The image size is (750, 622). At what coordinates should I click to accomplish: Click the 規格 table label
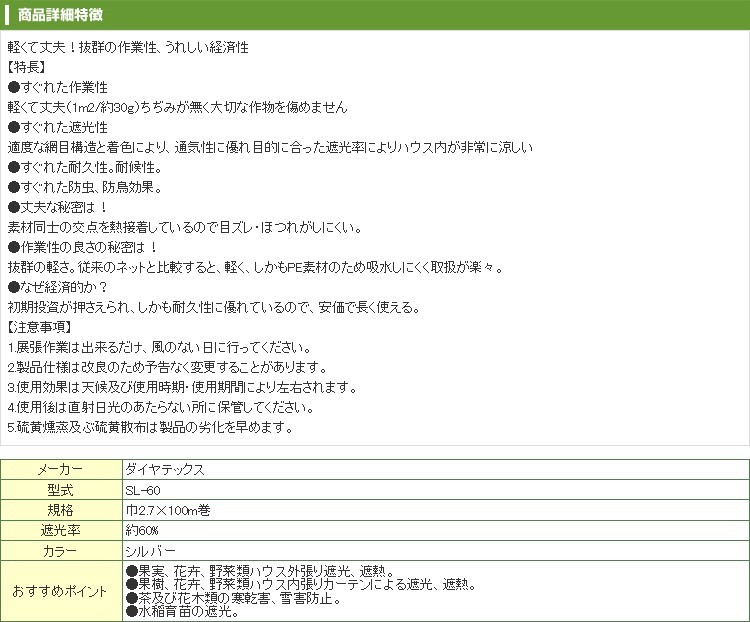[x=61, y=511]
